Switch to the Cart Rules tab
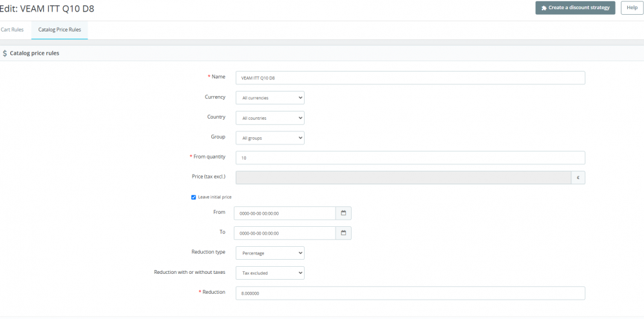Screen dimensions: 644x319 click(12, 30)
